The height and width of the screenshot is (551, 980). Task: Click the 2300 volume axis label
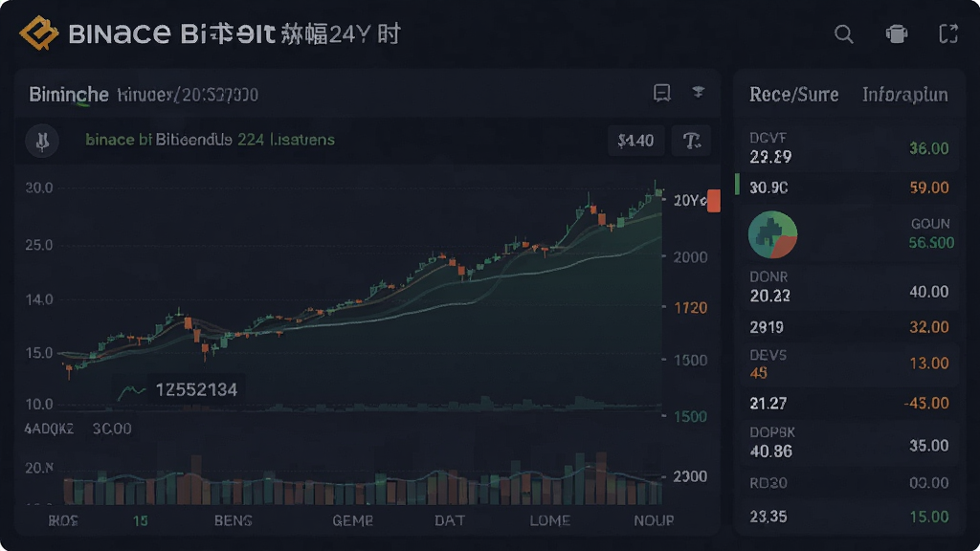coord(690,476)
